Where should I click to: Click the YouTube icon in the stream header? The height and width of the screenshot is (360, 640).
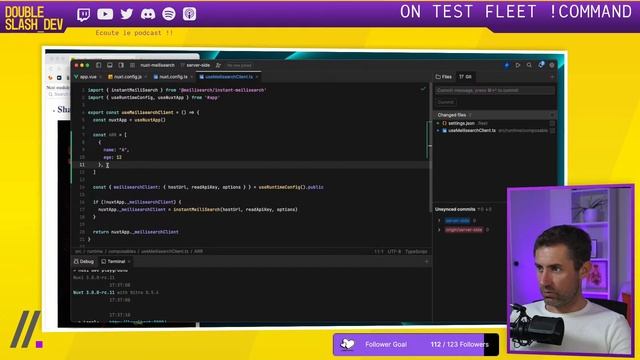[x=105, y=14]
